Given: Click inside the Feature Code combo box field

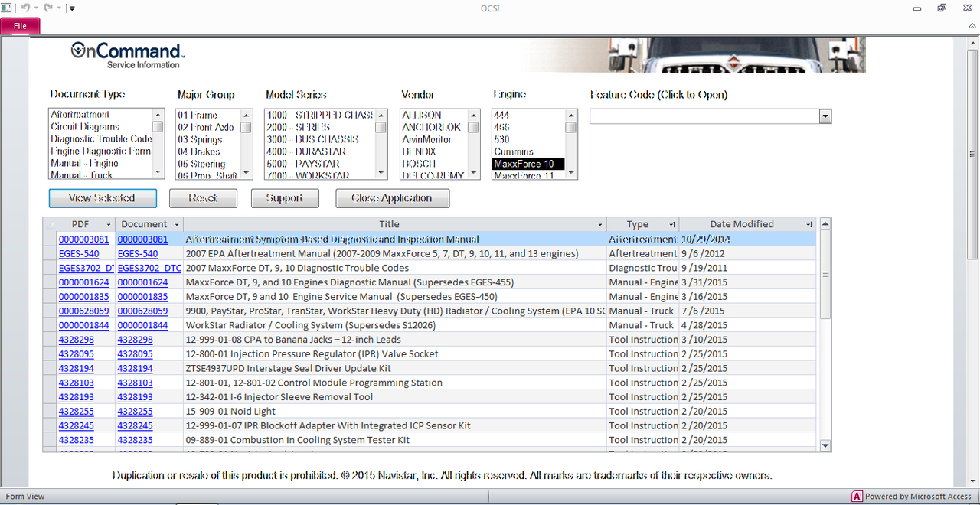Looking at the screenshot, I should point(704,116).
